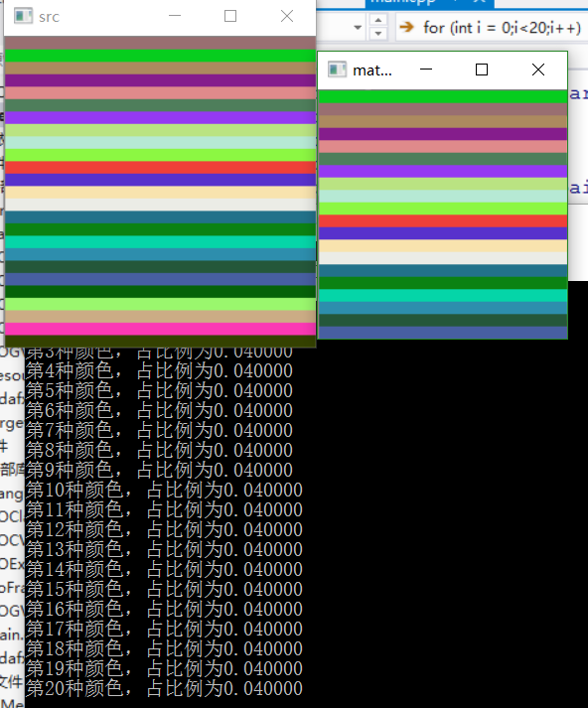
Task: Open the src window's system menu icon
Action: (x=23, y=16)
